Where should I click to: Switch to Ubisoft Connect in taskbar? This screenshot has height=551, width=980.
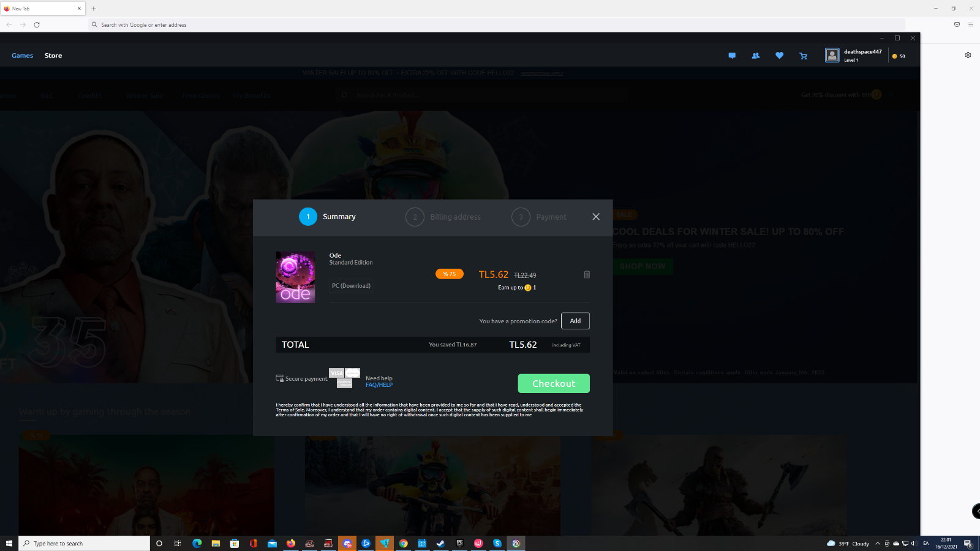pos(516,543)
